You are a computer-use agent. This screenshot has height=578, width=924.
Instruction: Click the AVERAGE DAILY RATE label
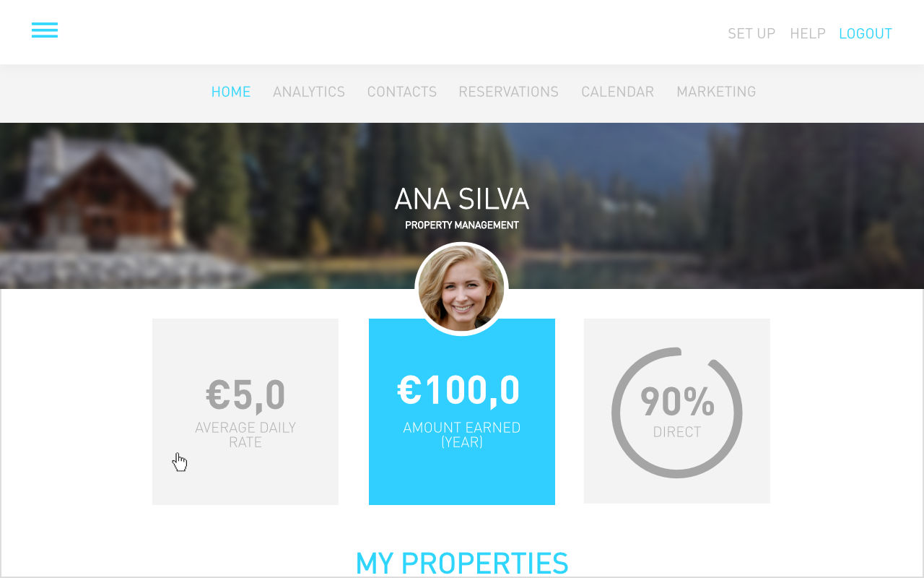tap(245, 435)
